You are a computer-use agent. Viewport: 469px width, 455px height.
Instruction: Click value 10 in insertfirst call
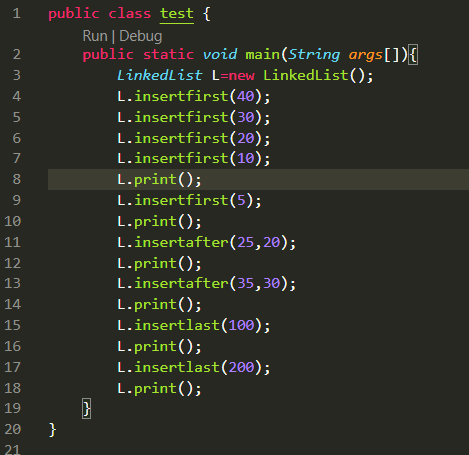246,158
